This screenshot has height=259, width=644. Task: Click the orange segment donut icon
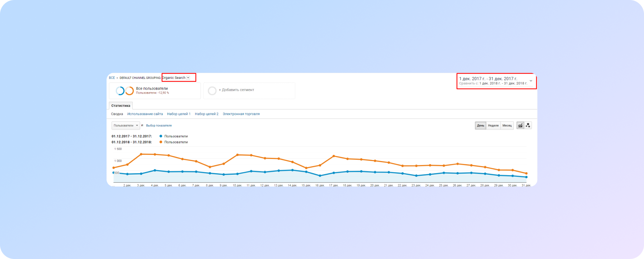[130, 91]
